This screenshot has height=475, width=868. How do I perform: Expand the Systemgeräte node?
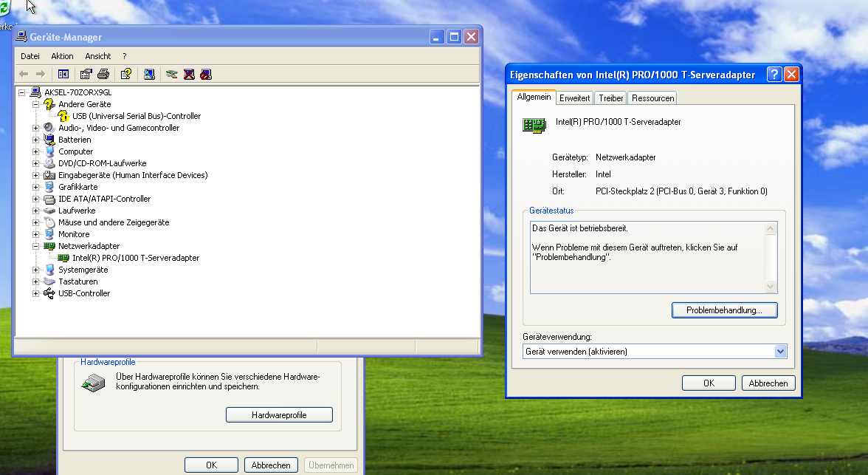(35, 270)
